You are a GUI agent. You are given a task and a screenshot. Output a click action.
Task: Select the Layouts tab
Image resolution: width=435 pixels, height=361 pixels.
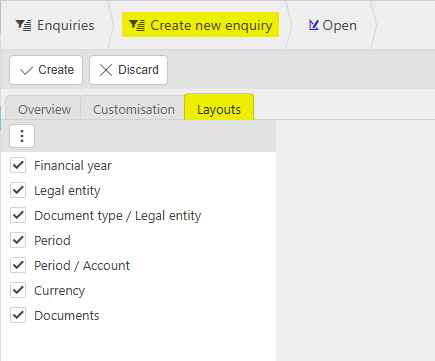[219, 109]
